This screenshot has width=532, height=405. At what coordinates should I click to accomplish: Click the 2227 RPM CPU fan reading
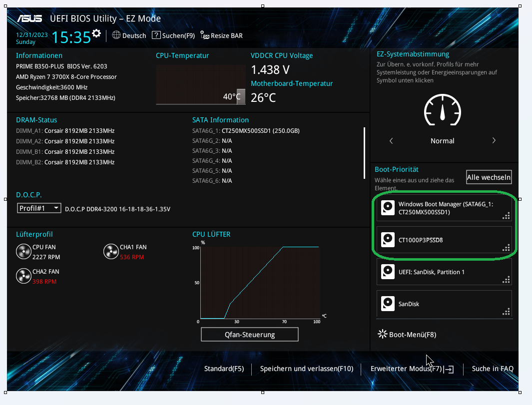(46, 257)
